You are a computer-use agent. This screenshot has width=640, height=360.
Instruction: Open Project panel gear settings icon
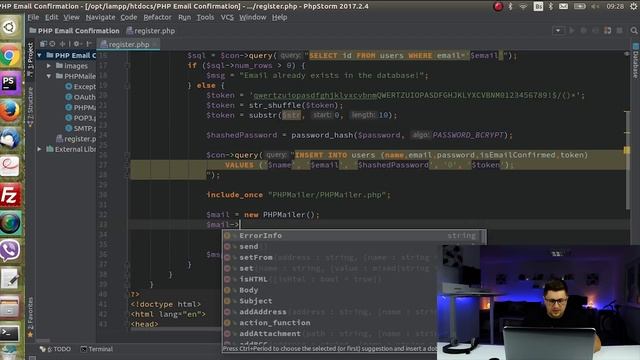(76, 44)
